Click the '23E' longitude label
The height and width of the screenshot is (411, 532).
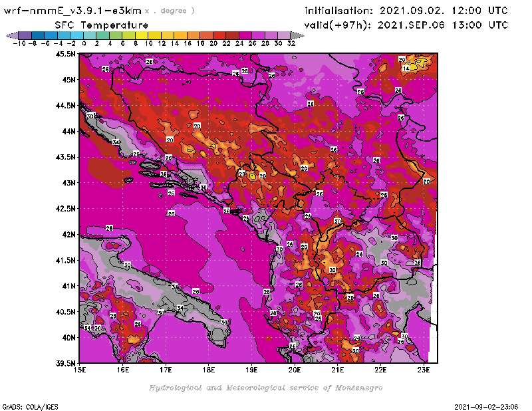424,370
